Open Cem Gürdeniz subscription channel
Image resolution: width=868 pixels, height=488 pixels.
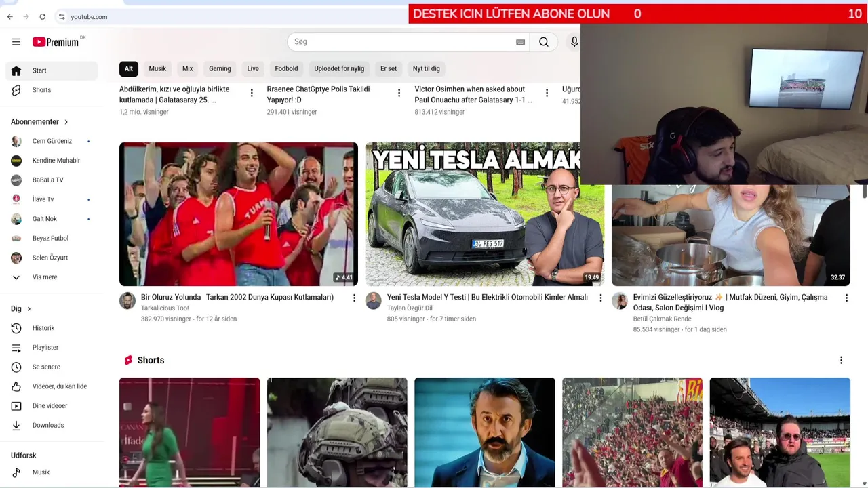click(52, 142)
